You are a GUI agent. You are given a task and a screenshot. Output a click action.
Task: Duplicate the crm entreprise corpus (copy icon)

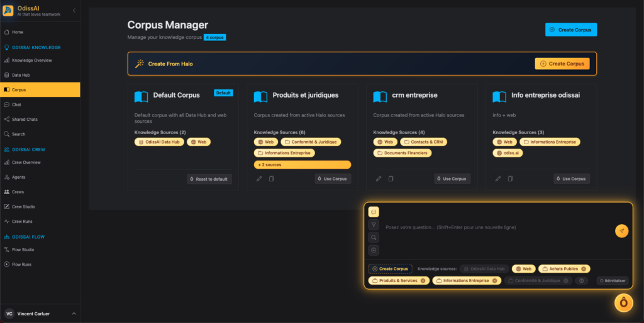(x=391, y=179)
